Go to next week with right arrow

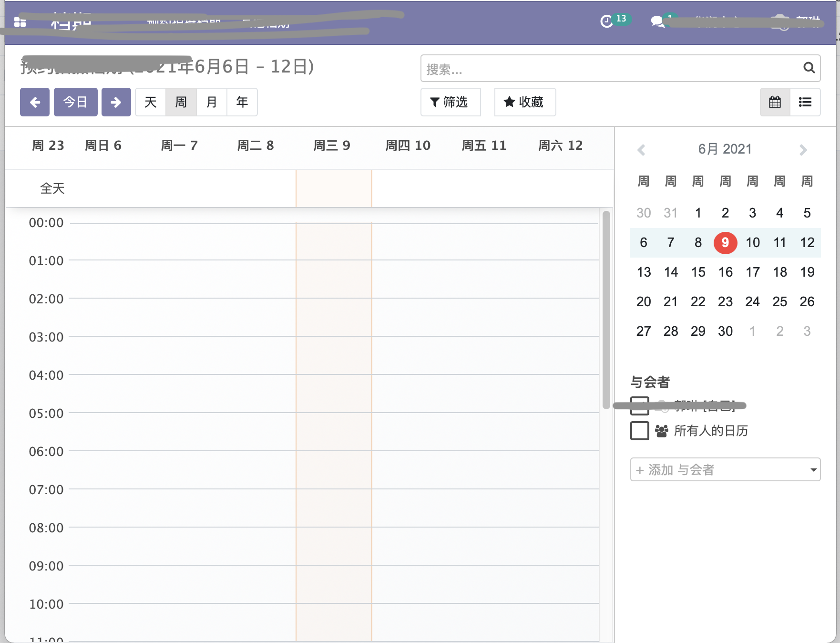click(116, 102)
